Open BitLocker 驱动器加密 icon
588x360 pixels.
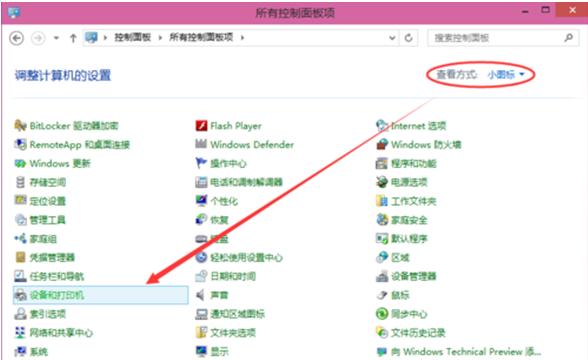(20, 125)
